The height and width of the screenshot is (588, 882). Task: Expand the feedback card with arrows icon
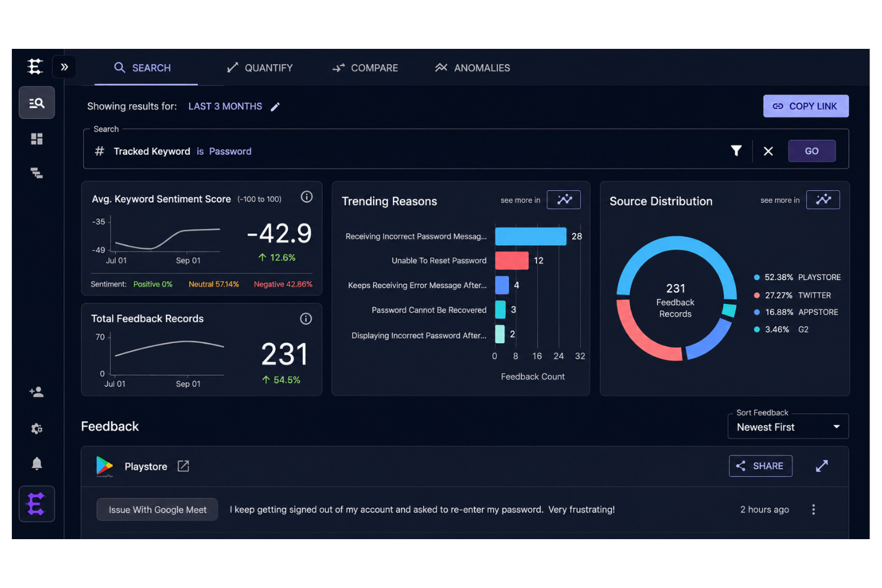[822, 466]
